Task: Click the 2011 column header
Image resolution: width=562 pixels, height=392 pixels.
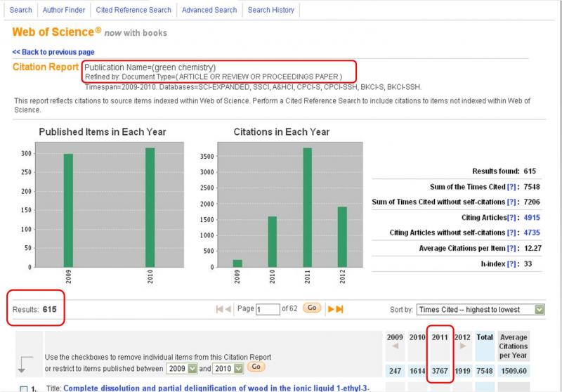Action: [440, 337]
